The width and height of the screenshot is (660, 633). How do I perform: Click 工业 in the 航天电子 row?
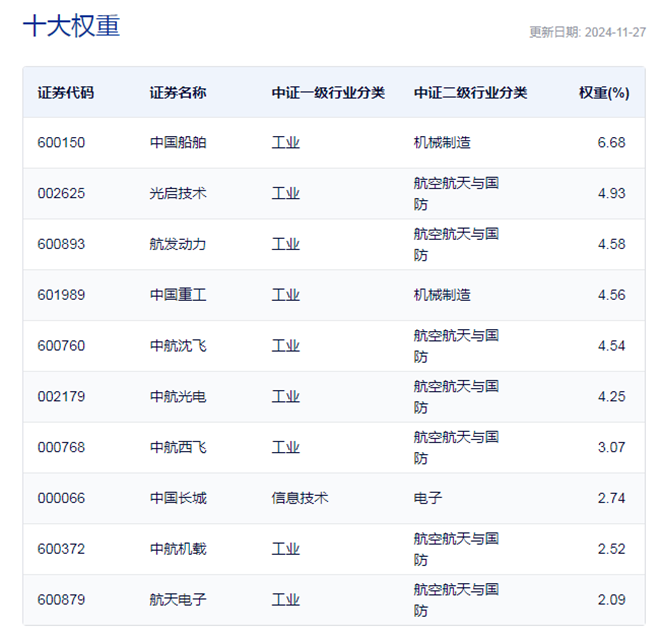tap(285, 600)
